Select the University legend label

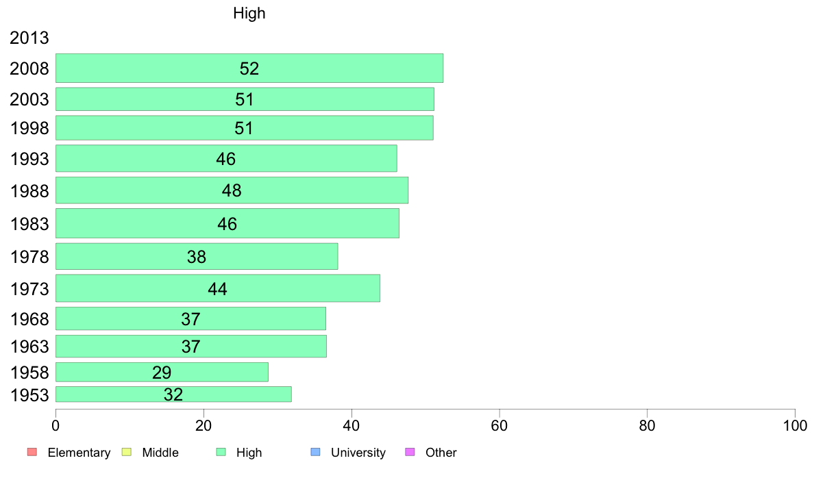[358, 453]
